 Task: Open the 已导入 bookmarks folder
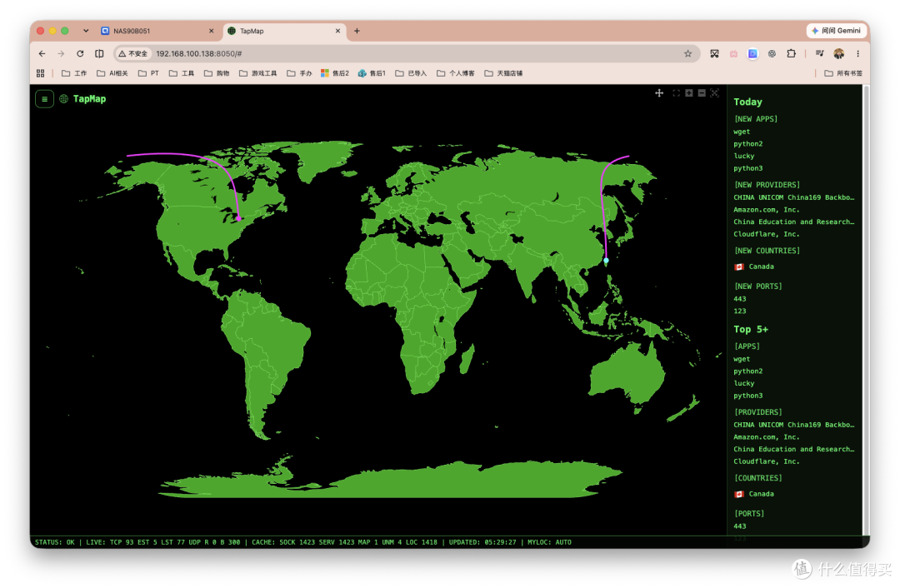[x=411, y=72]
